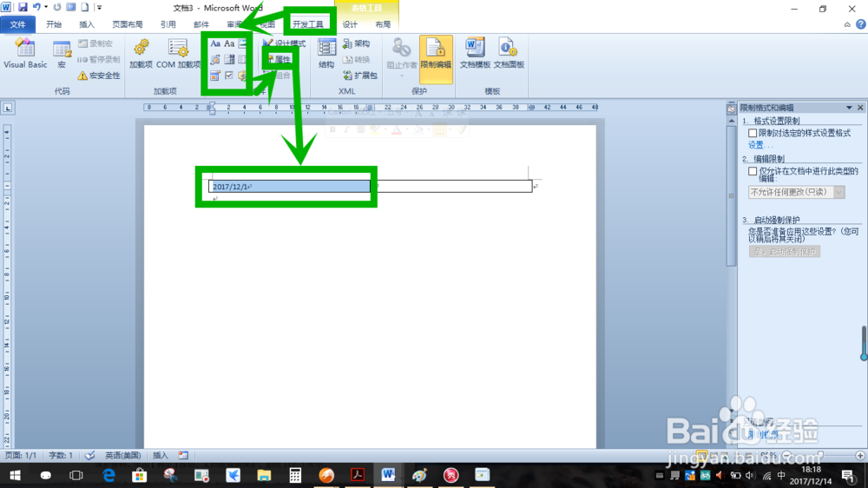Open the 设置... formatting settings link
This screenshot has width=868, height=488.
click(x=760, y=145)
